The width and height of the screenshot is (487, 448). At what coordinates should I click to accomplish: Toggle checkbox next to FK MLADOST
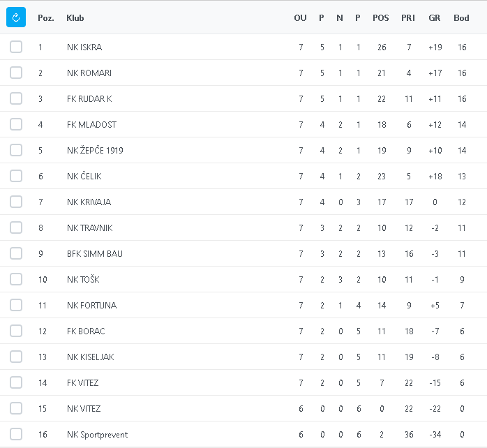click(16, 124)
